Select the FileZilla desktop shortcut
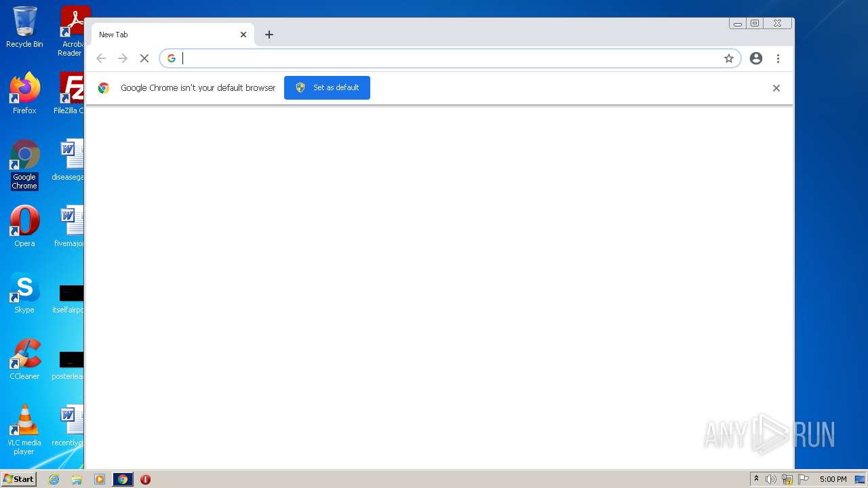The image size is (868, 488). pyautogui.click(x=70, y=93)
